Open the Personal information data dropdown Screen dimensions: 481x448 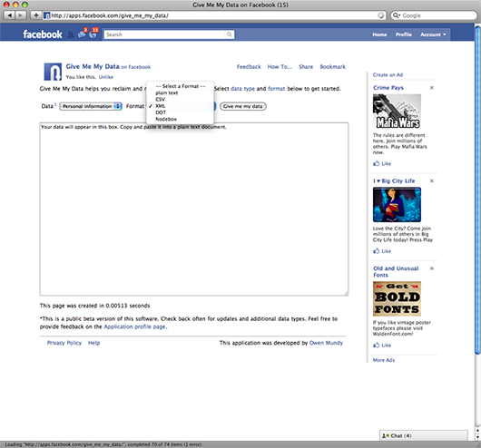tap(91, 106)
